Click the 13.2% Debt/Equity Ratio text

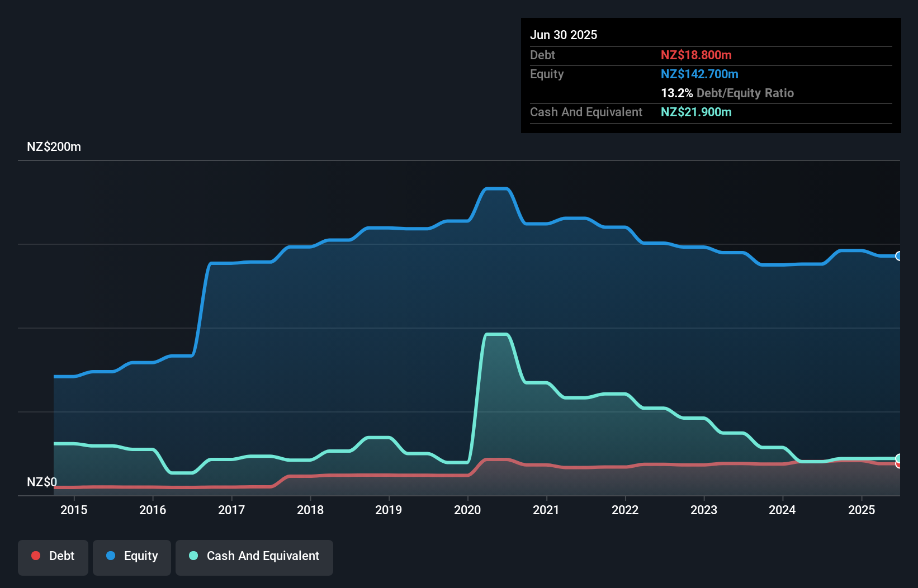click(727, 93)
